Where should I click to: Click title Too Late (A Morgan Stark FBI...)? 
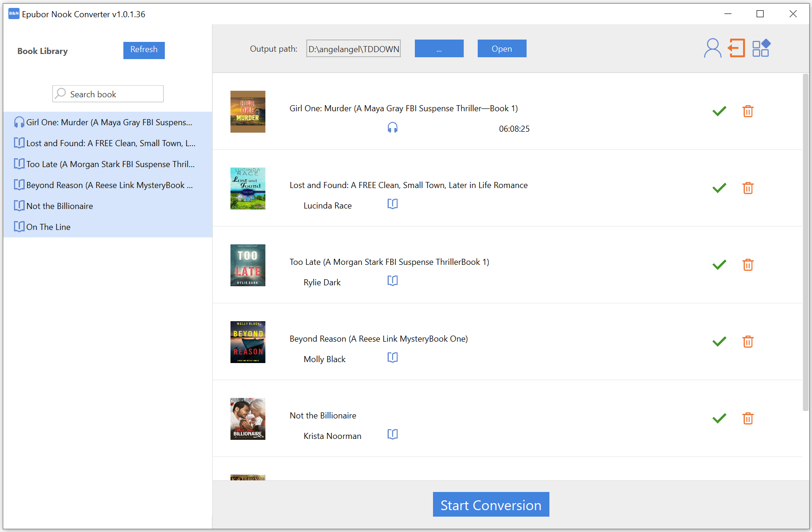[389, 262]
